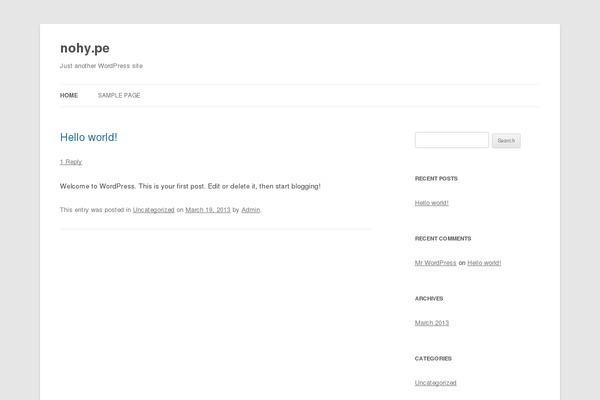Open Hello world! under Recent Posts
Screen dimensions: 600x400
[x=432, y=203]
